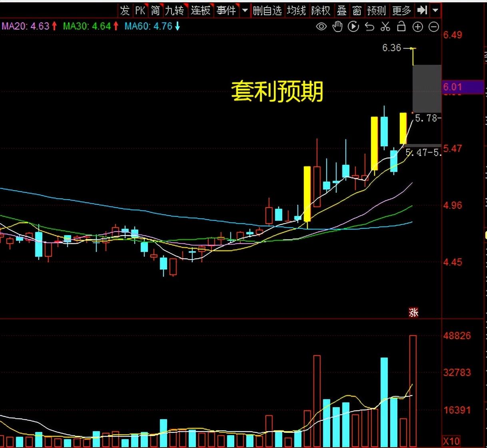Screen dimensions: 487x448
Task: Click the 叠 overlay button
Action: pyautogui.click(x=341, y=10)
